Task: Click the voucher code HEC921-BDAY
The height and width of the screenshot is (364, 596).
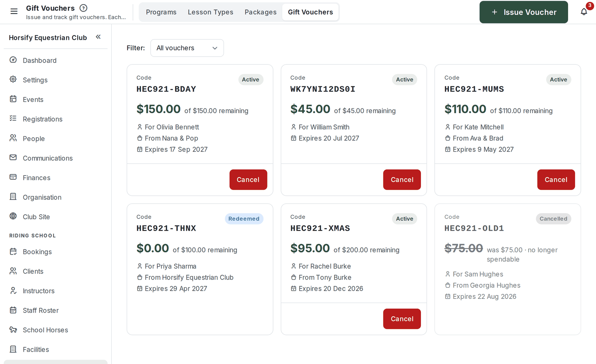Action: [x=166, y=89]
